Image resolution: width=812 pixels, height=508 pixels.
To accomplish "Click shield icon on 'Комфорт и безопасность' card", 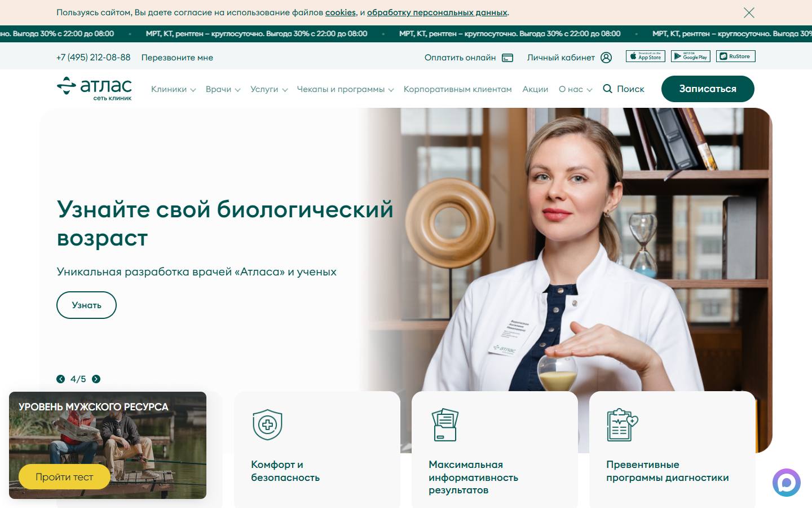I will click(267, 424).
